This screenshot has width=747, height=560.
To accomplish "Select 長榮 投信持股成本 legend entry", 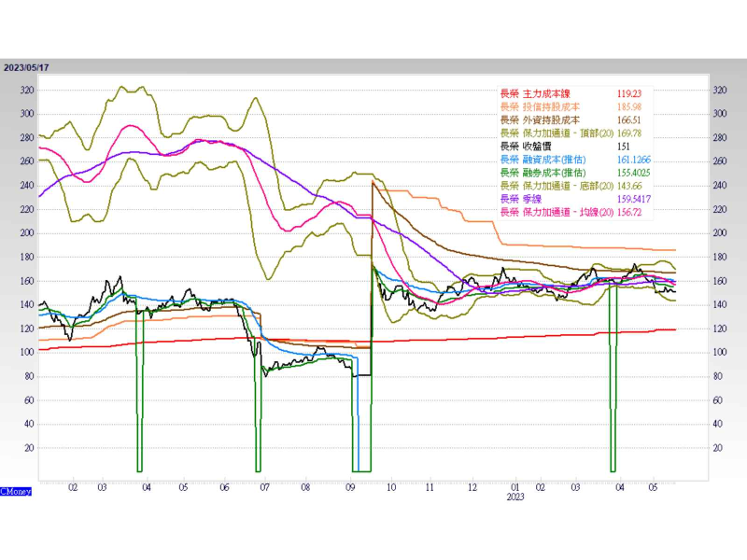I will pyautogui.click(x=540, y=107).
